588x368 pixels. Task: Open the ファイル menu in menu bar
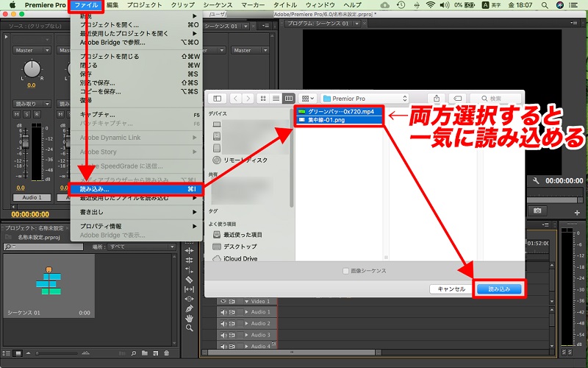click(x=86, y=5)
